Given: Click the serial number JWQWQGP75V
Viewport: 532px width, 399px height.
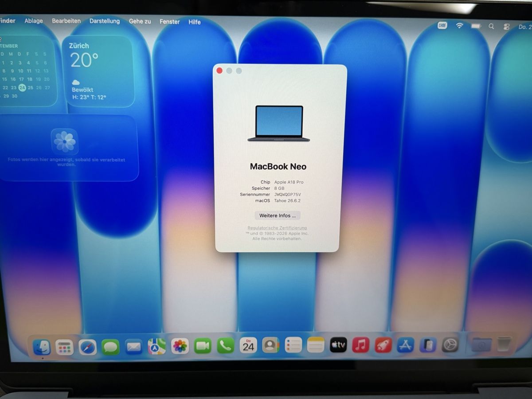Looking at the screenshot, I should point(288,195).
